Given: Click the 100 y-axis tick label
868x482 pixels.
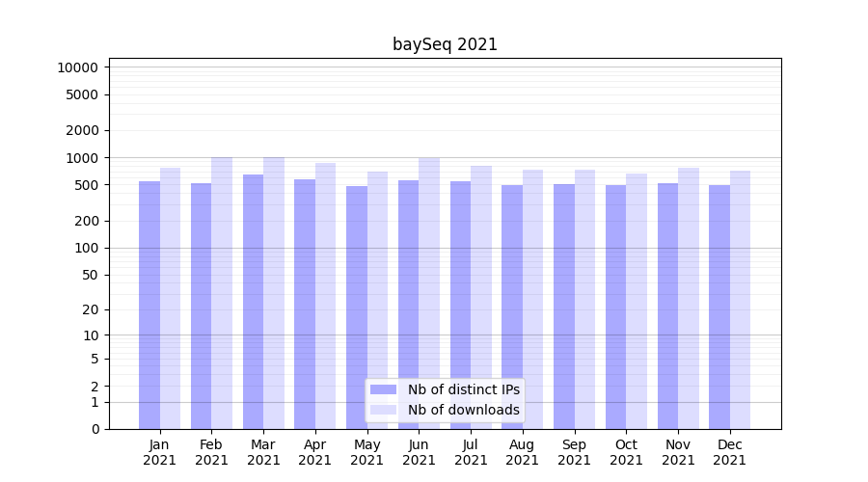Looking at the screenshot, I should coord(85,248).
